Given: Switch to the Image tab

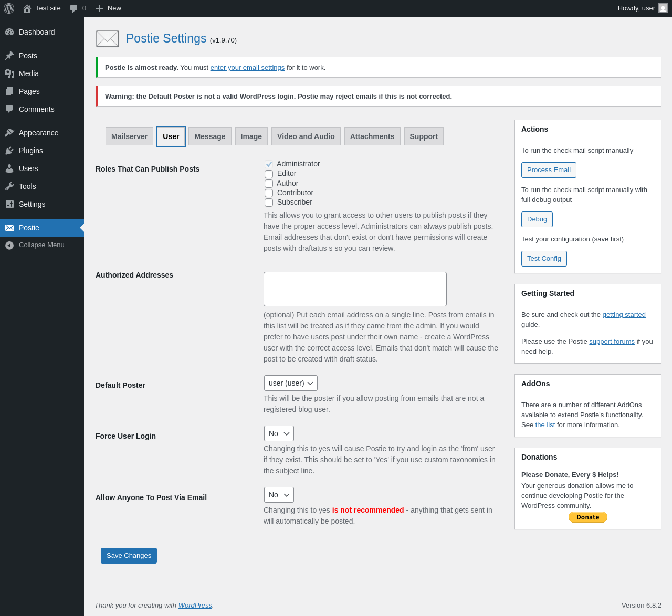Looking at the screenshot, I should click(x=251, y=136).
